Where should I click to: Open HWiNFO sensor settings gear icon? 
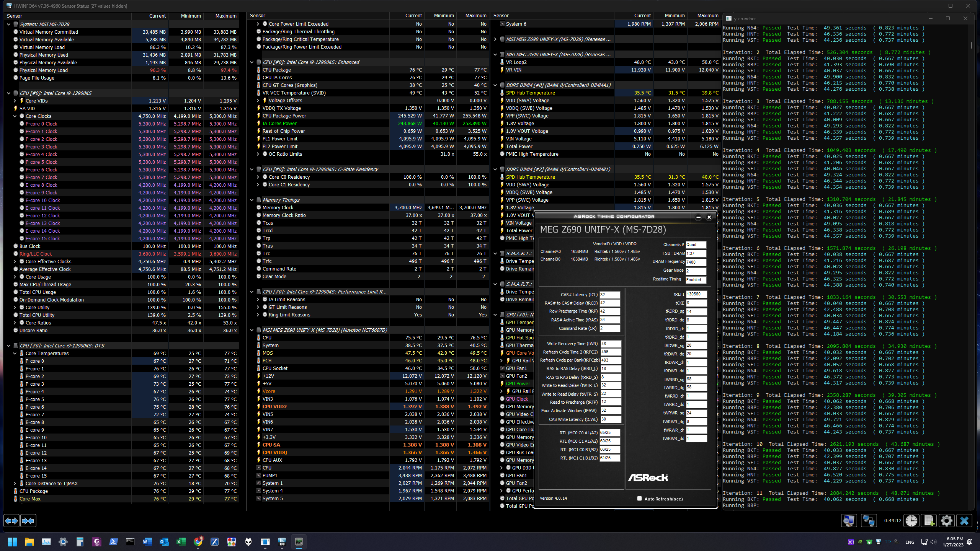pos(946,520)
